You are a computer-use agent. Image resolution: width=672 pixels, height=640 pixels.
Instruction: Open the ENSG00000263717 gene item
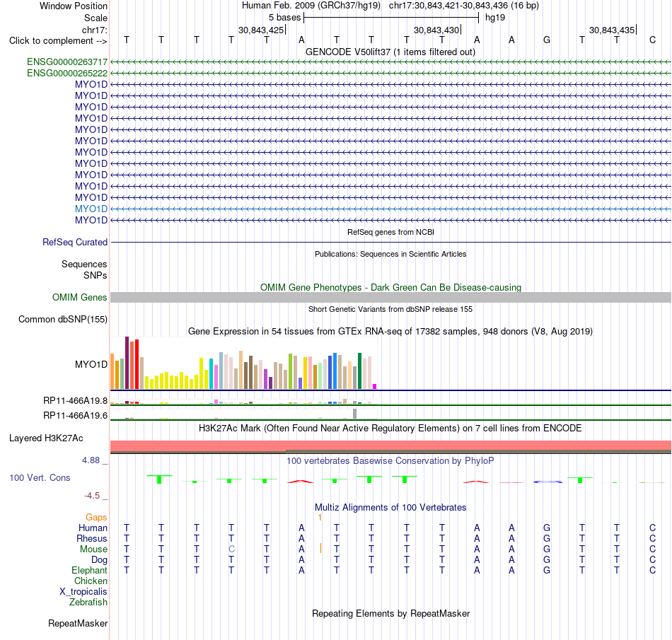click(x=67, y=62)
